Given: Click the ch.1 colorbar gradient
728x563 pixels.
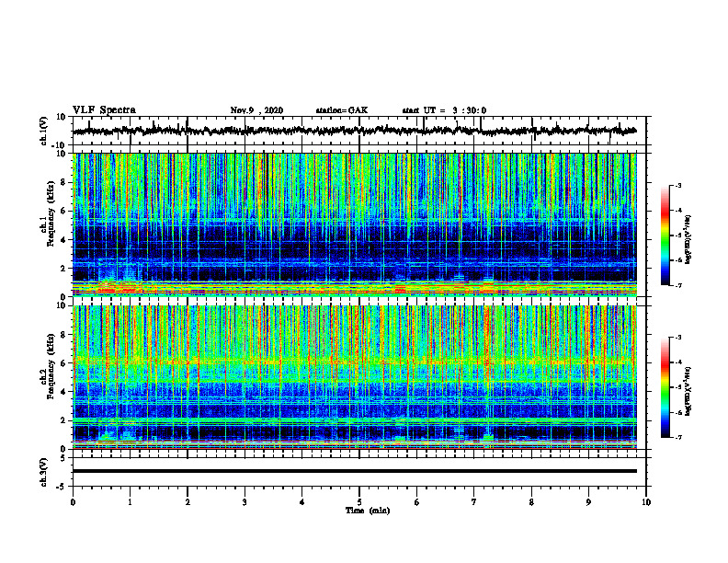Looking at the screenshot, I should (x=665, y=236).
